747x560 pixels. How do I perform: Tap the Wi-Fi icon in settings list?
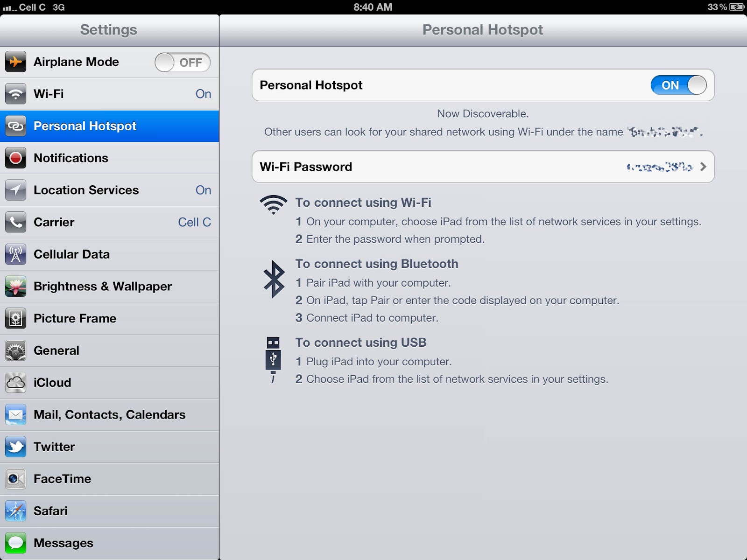[x=15, y=94]
